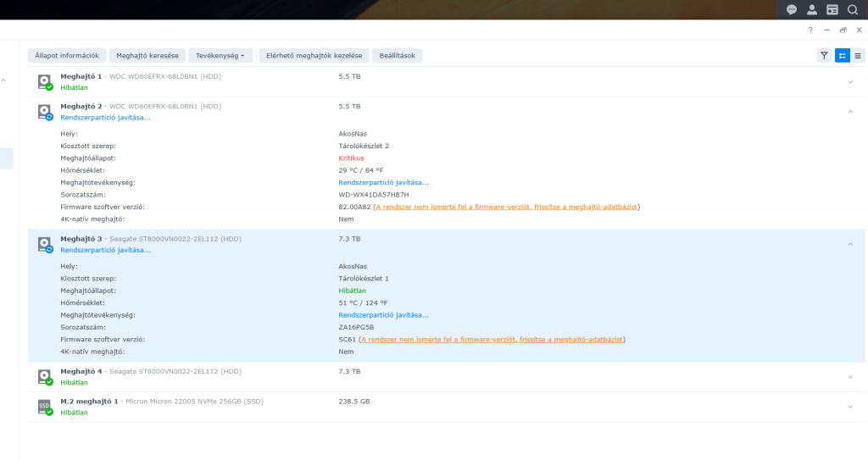Open the DSM notifications chat bubble
Screen dimensions: 868x460
tap(792, 10)
